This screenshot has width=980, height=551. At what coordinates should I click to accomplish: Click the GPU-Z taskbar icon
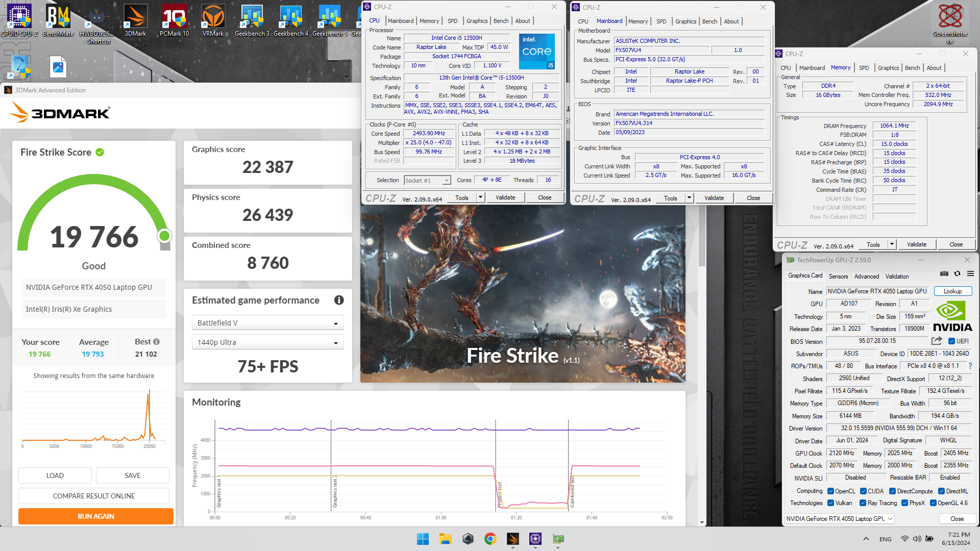[558, 539]
